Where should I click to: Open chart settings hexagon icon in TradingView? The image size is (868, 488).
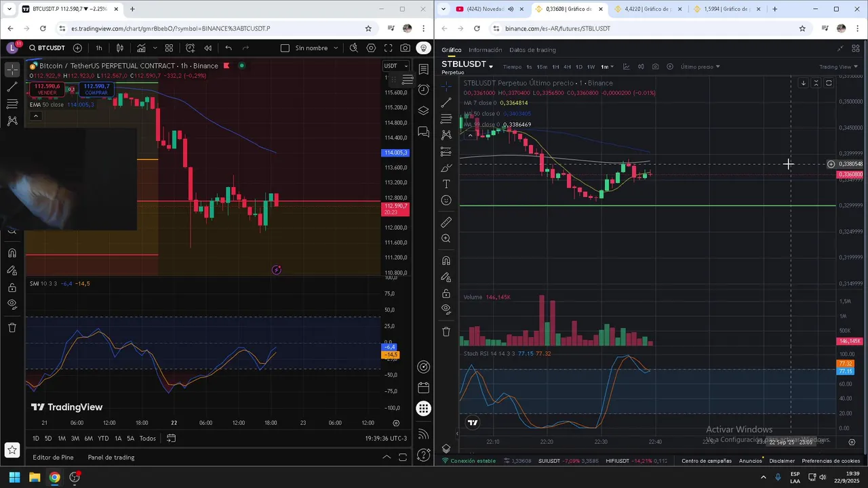coord(371,48)
